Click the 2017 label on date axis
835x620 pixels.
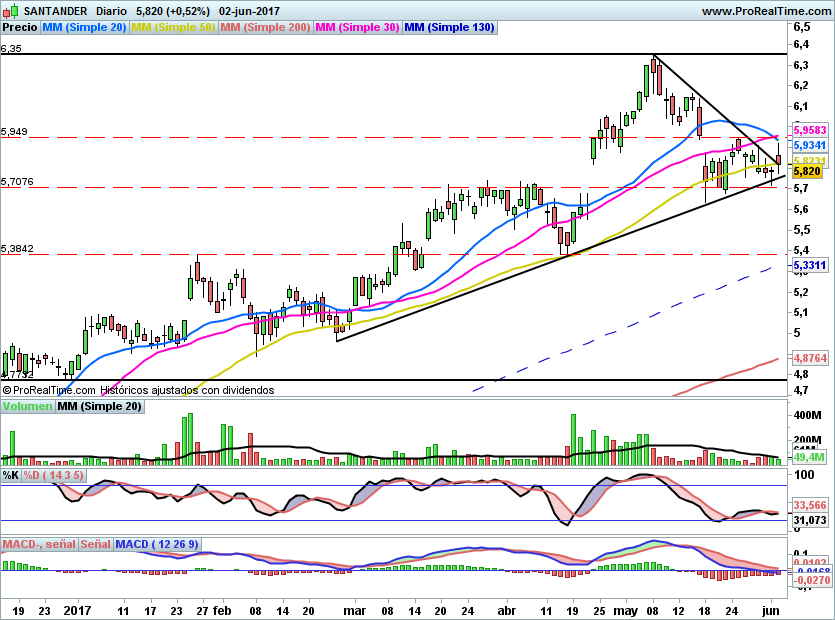click(76, 608)
